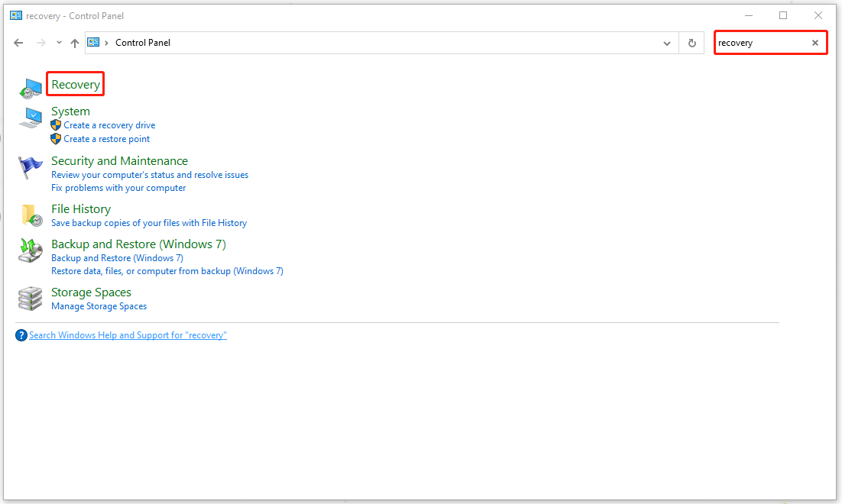Open the Recent locations dropdown
This screenshot has width=842, height=504.
[x=59, y=43]
